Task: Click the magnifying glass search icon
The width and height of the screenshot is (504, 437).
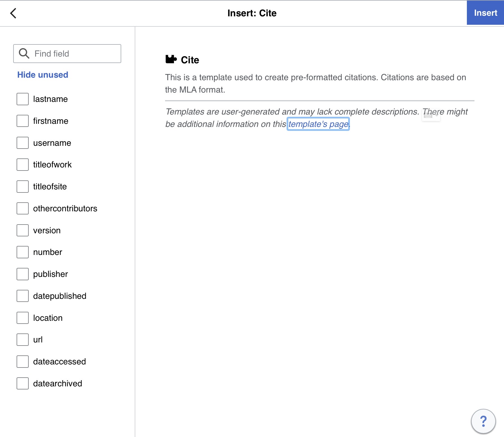Action: [x=24, y=53]
